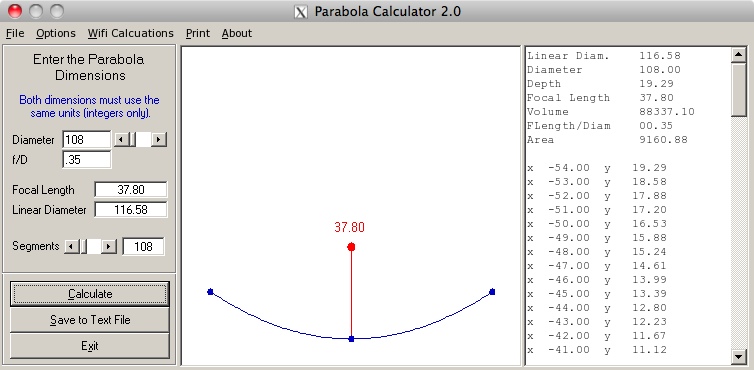Select the x -46.00 coordinate row
This screenshot has height=370, width=754.
(597, 279)
